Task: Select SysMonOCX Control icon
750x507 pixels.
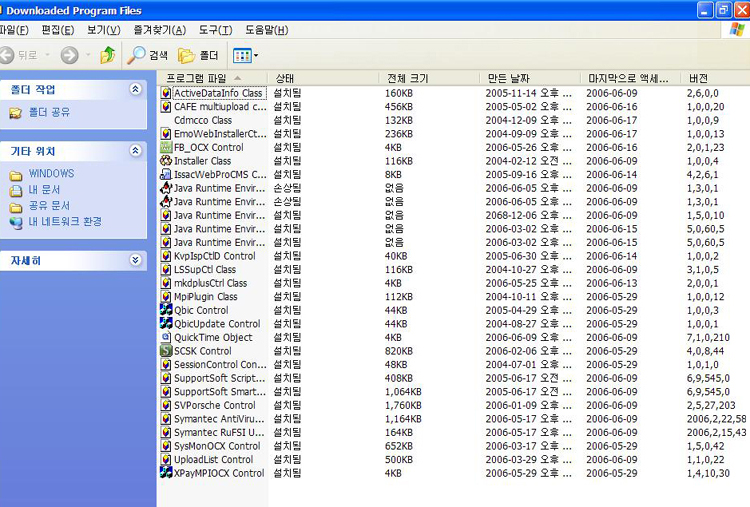Action: 165,446
